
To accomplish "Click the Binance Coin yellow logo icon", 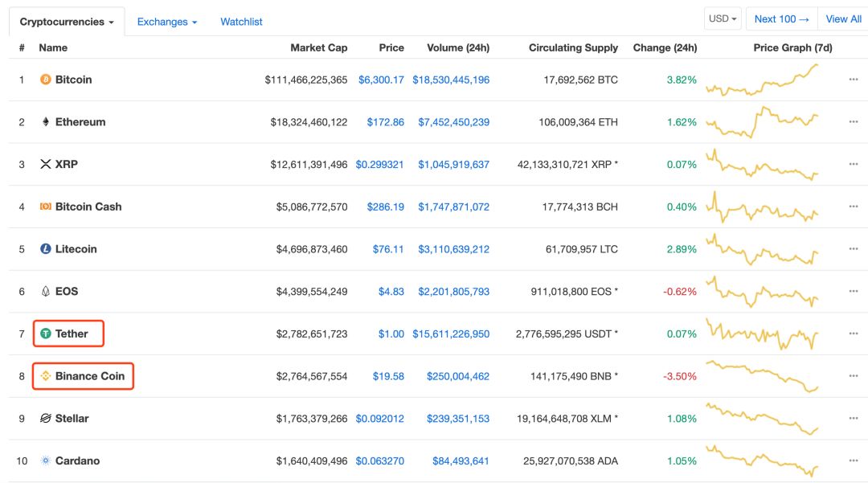I will coord(46,376).
